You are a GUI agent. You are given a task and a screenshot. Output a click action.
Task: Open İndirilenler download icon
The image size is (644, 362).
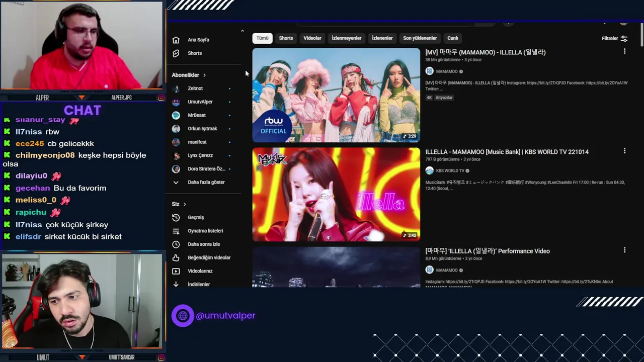coord(176,285)
